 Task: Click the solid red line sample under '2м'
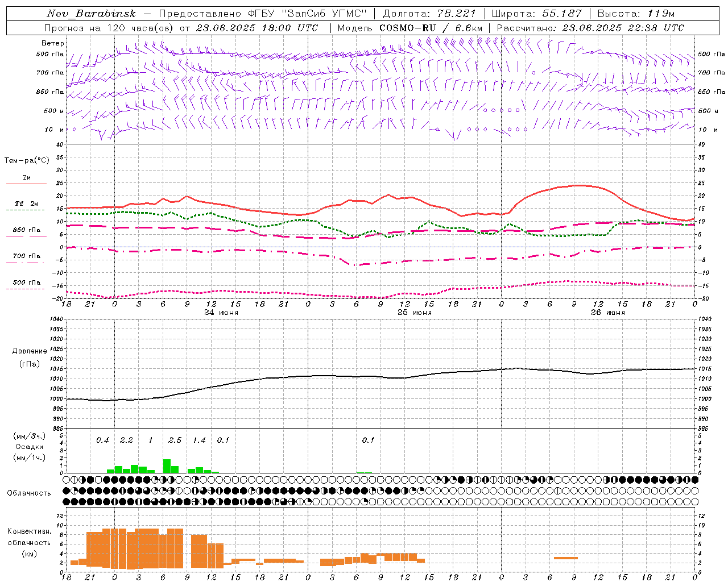(26, 184)
